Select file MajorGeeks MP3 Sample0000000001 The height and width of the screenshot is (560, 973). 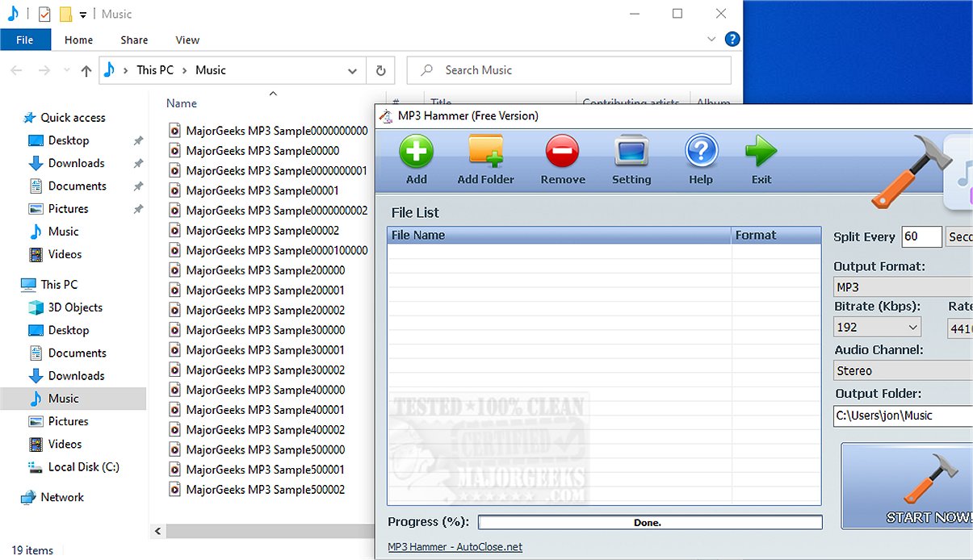pos(268,170)
